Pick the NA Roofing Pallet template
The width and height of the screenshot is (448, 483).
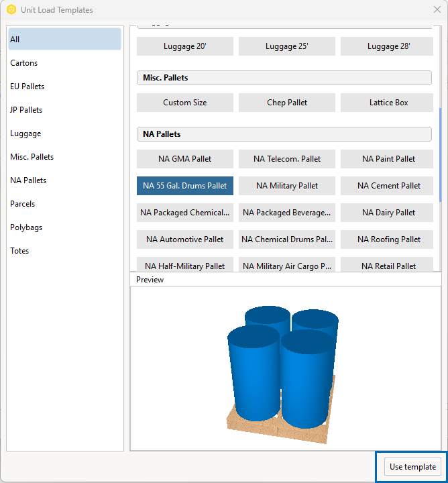click(x=387, y=239)
